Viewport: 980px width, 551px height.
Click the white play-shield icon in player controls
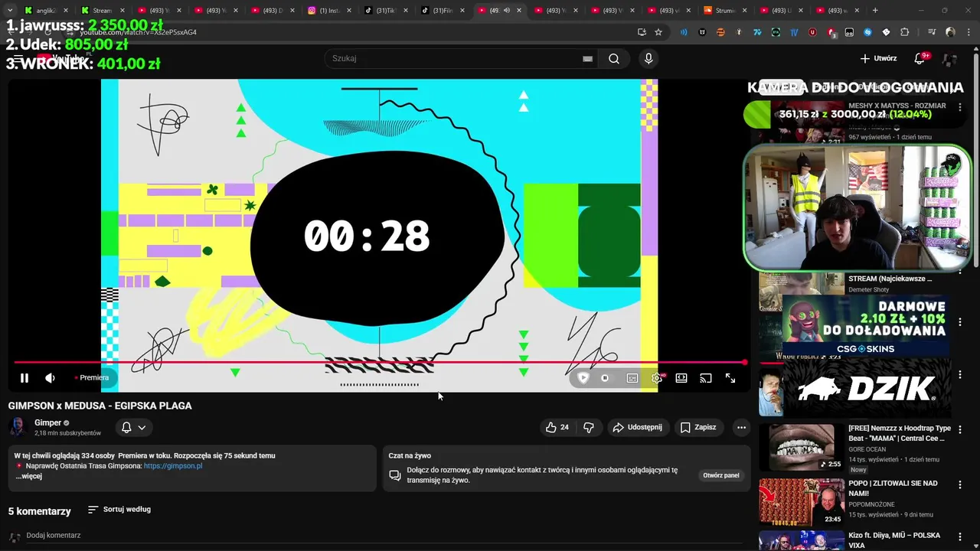(x=583, y=378)
